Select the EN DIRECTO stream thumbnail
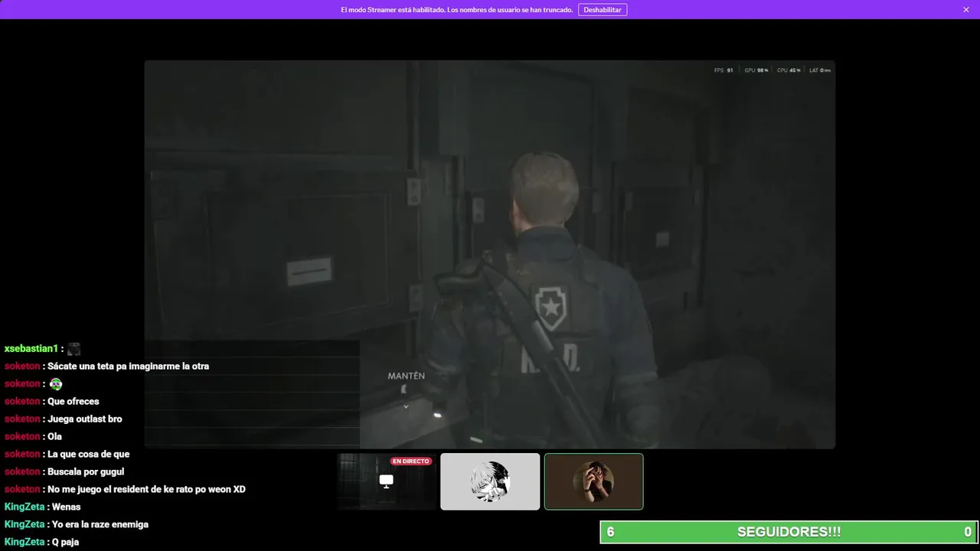Image resolution: width=980 pixels, height=551 pixels. pyautogui.click(x=387, y=481)
